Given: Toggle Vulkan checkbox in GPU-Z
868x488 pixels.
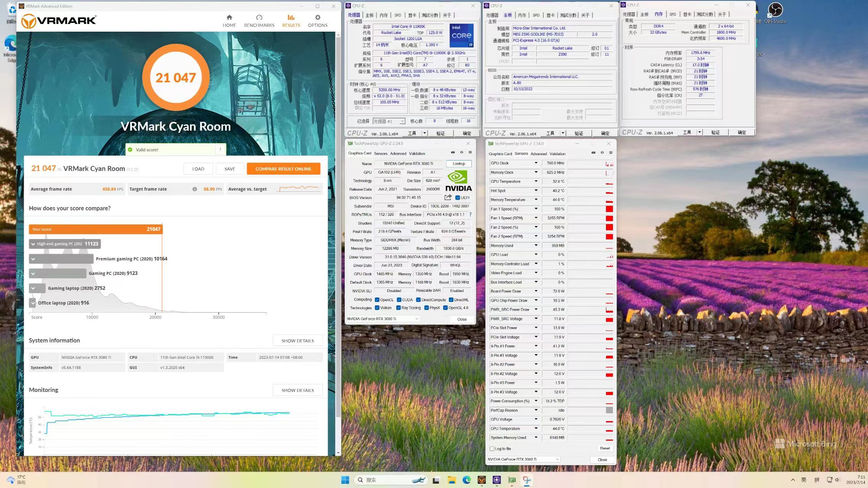Looking at the screenshot, I should point(377,308).
